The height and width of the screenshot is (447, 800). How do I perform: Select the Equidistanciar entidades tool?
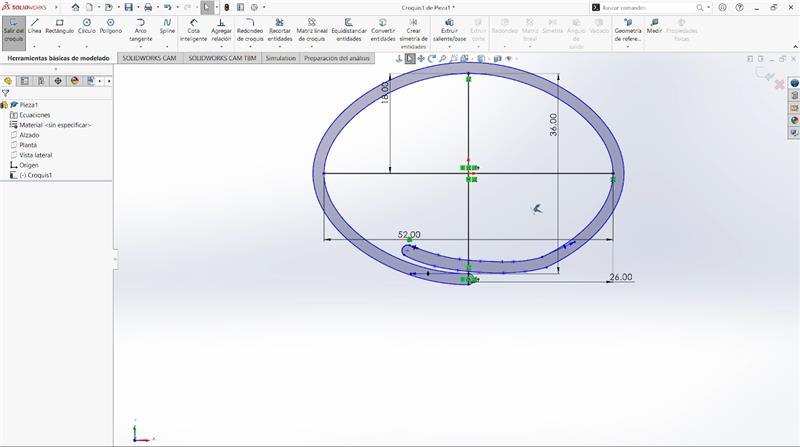click(x=349, y=30)
